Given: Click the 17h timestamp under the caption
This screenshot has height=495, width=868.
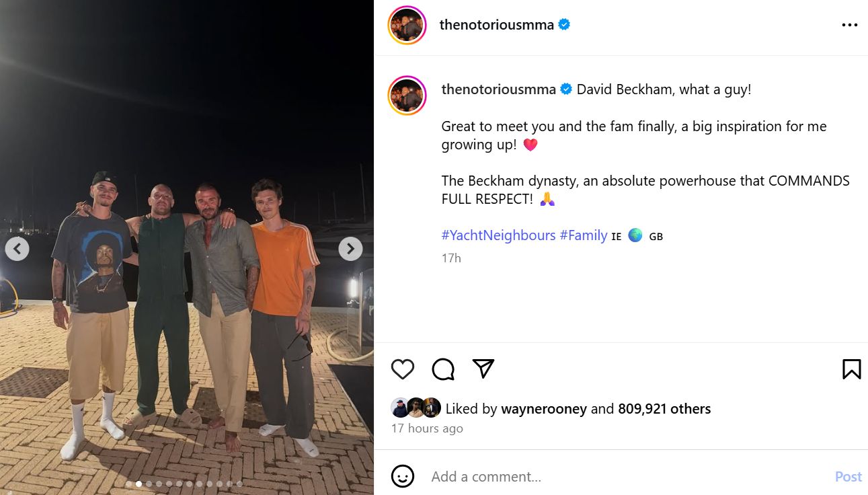Looking at the screenshot, I should click(451, 258).
